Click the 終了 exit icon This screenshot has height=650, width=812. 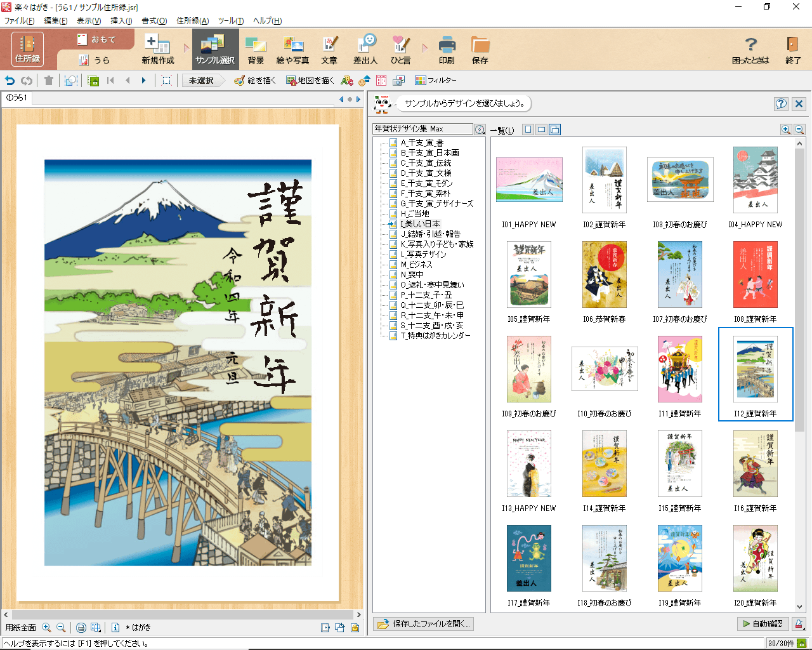pos(793,50)
